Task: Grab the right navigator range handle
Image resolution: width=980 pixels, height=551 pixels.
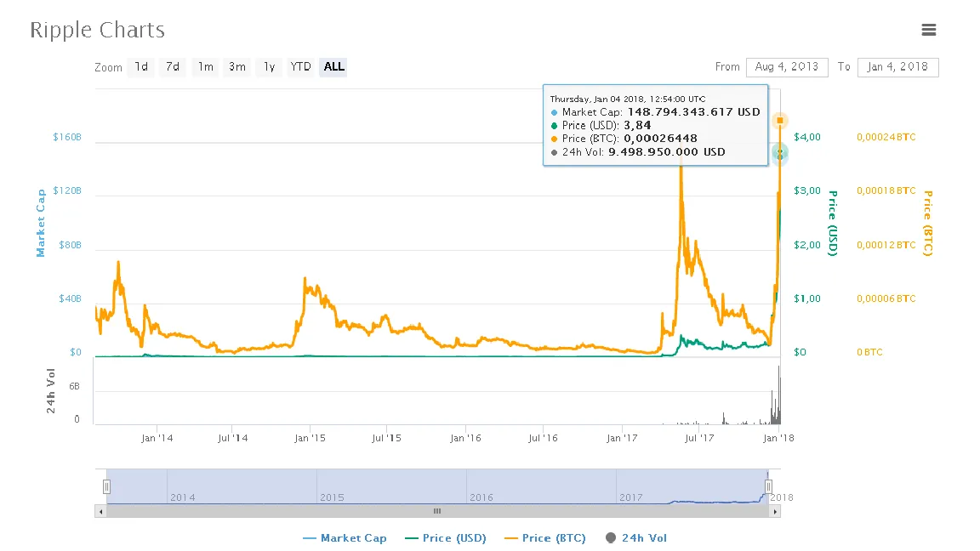Action: coord(768,486)
